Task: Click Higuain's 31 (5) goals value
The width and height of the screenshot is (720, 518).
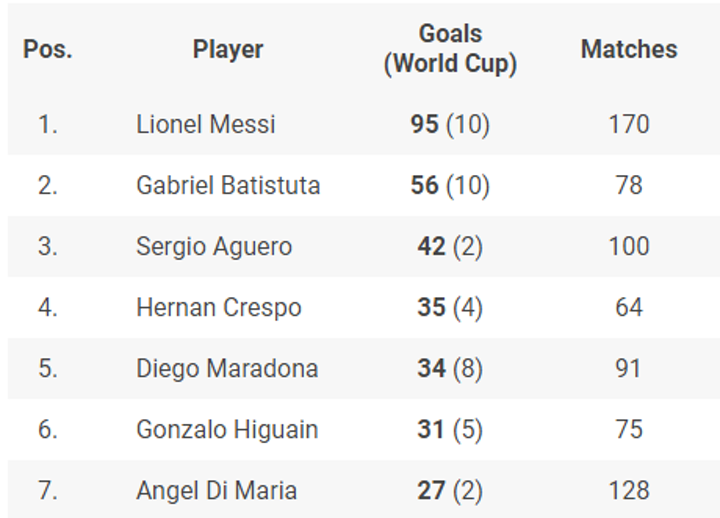Action: pos(450,430)
